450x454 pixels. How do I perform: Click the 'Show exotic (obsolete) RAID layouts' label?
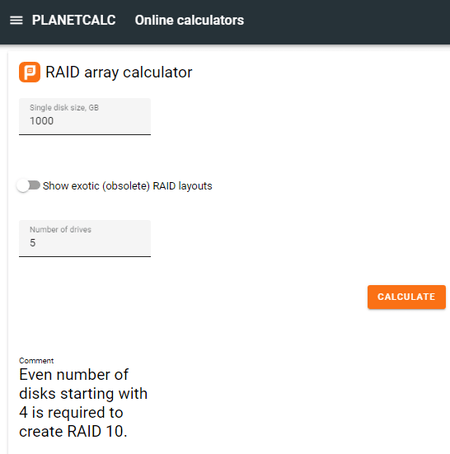(x=127, y=186)
